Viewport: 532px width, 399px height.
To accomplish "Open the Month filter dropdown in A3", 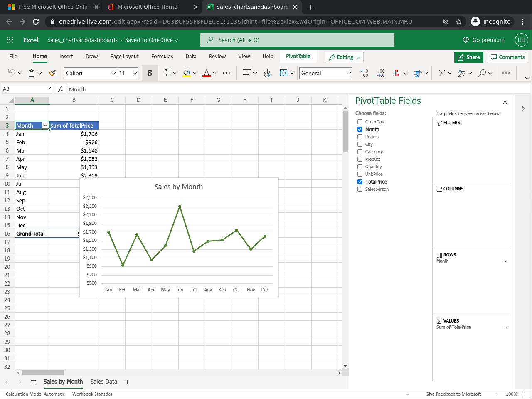I will (45, 126).
